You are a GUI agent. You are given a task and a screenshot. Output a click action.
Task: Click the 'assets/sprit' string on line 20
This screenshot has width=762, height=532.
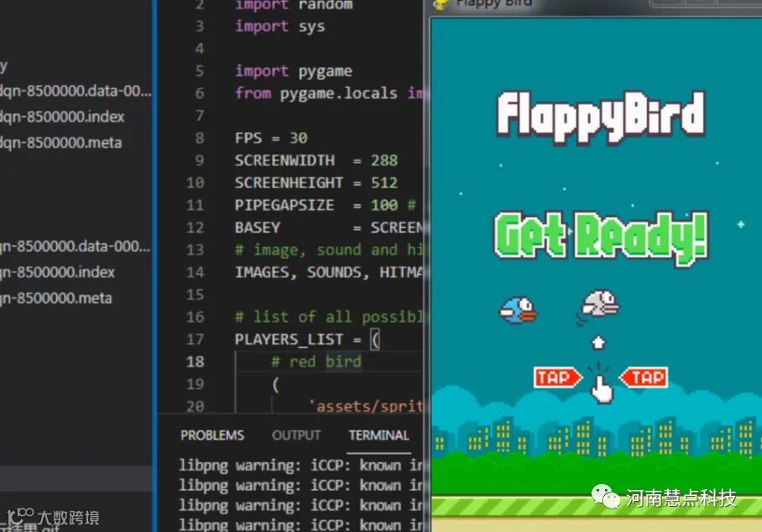coord(366,407)
